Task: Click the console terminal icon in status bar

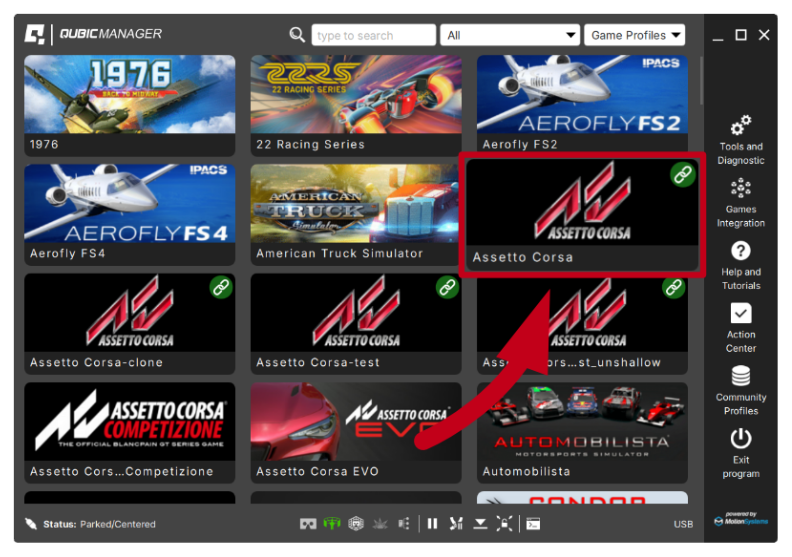Action: [x=534, y=524]
